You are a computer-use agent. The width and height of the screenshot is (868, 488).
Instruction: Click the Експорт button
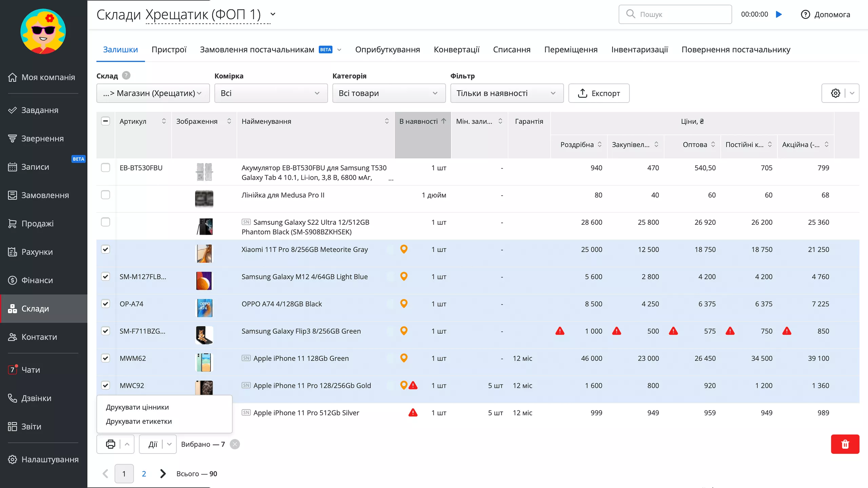(599, 93)
